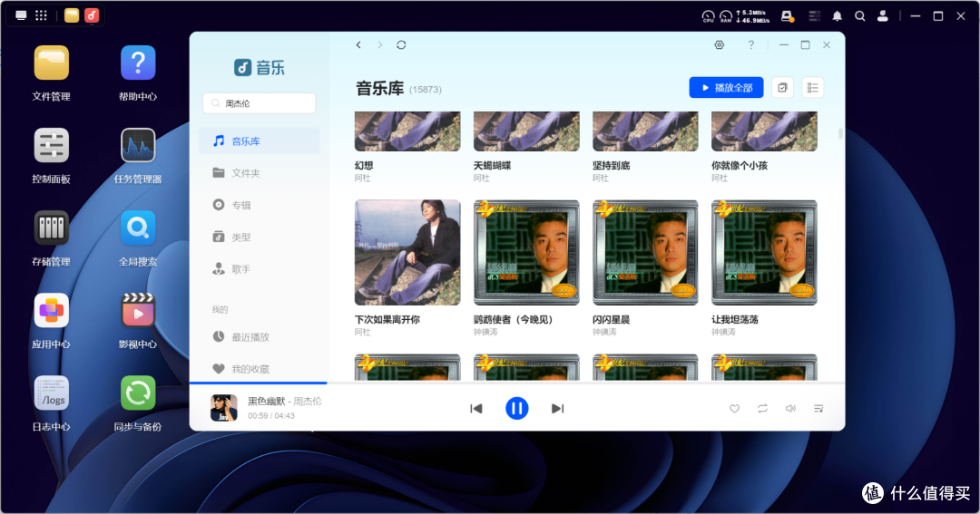The image size is (980, 514).
Task: Open 最近播放 in sidebar
Action: (260, 337)
